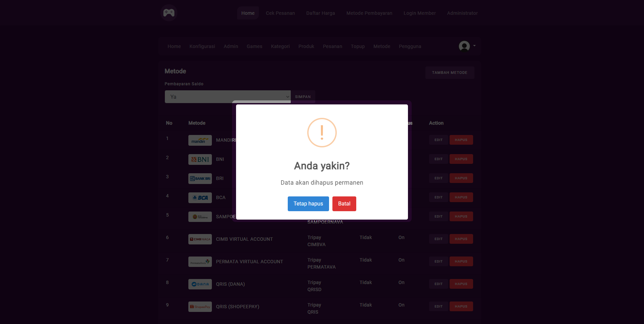Viewport: 644px width, 324px height.
Task: Delete CIMB VIRTUAL ACCOUNT with HAPUS
Action: tap(461, 239)
